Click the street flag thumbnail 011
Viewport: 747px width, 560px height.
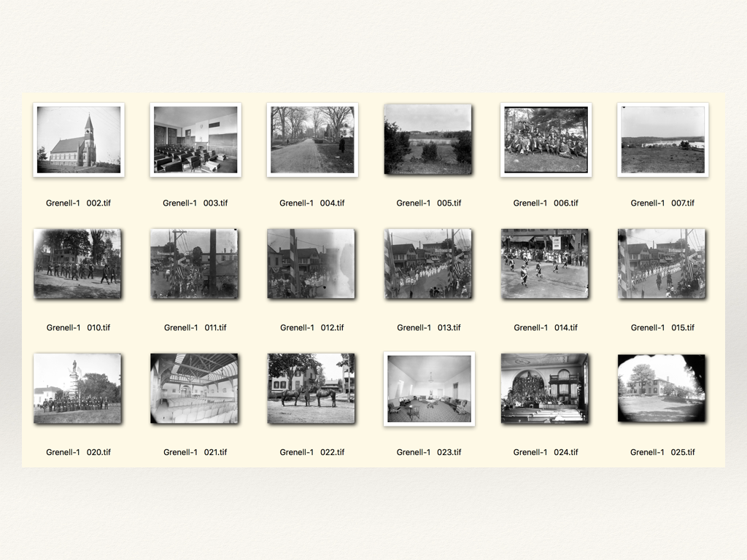pos(194,264)
